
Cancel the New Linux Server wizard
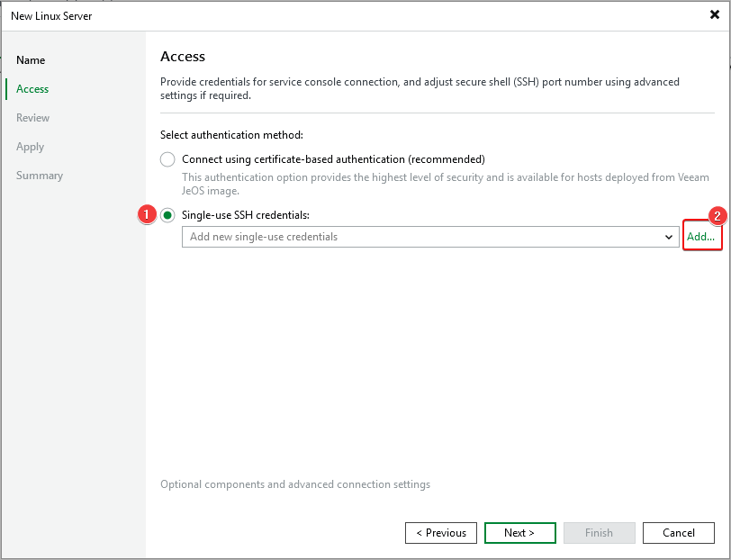tap(678, 533)
